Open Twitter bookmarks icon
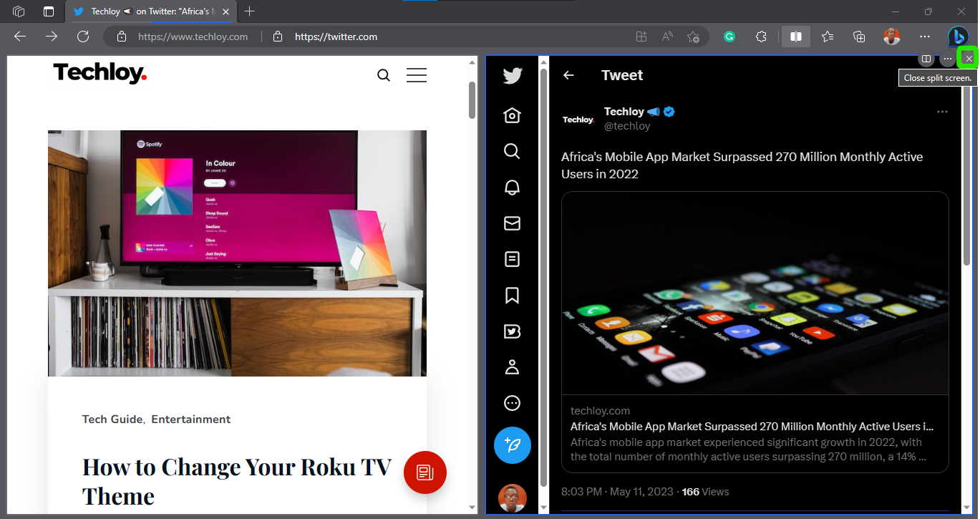The height and width of the screenshot is (519, 980). point(512,295)
